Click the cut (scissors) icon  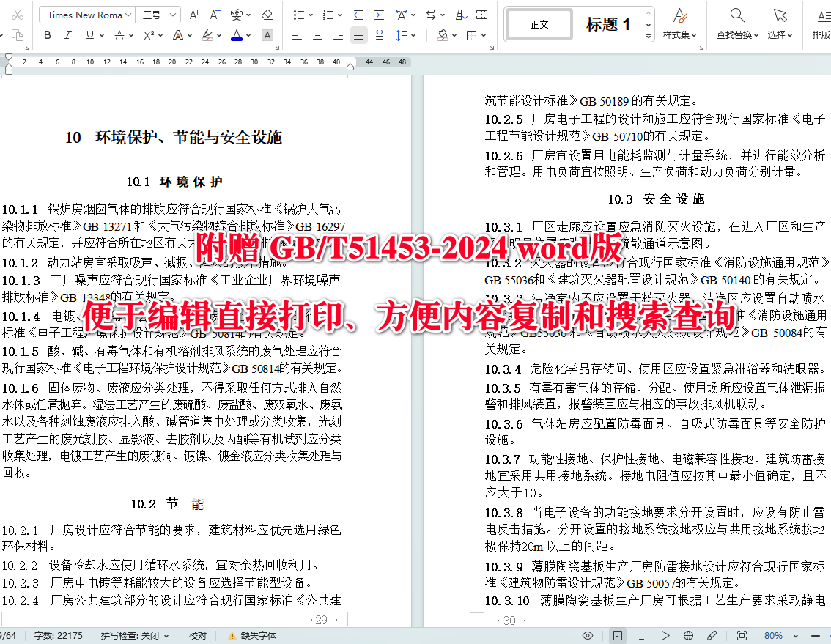tap(17, 14)
